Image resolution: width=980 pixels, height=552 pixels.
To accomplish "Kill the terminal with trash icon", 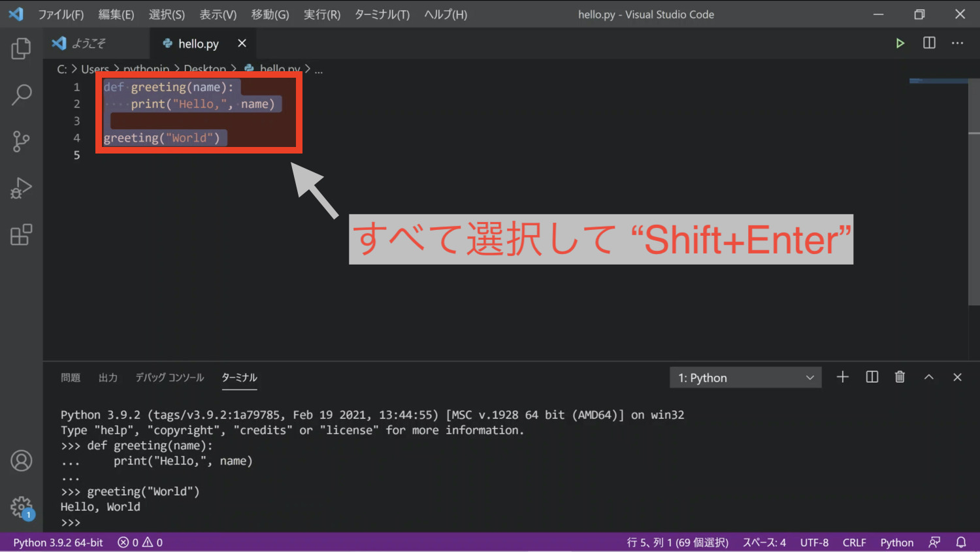I will (x=900, y=377).
